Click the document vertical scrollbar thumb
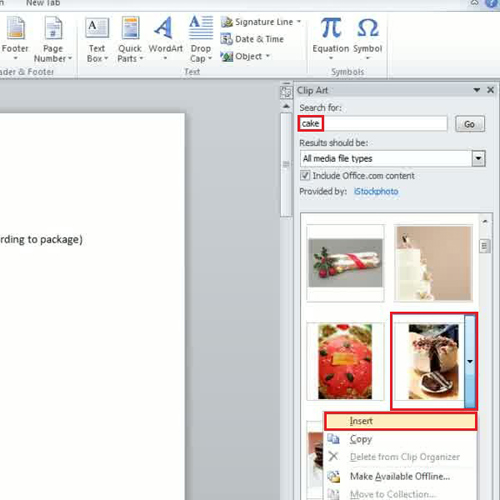This screenshot has height=500, width=500. (286, 165)
